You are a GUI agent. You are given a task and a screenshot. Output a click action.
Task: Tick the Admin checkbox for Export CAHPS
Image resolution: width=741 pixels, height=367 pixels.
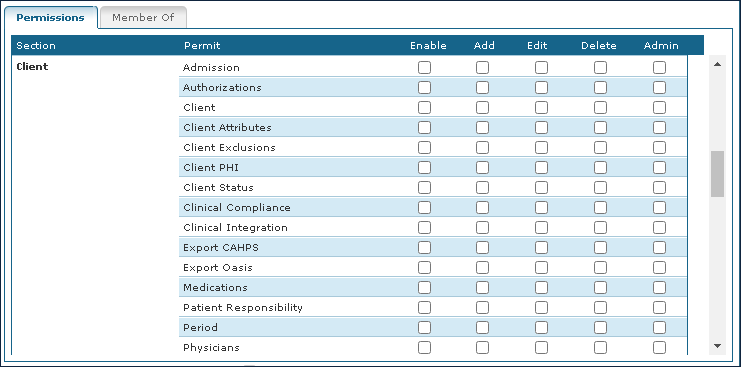(659, 248)
